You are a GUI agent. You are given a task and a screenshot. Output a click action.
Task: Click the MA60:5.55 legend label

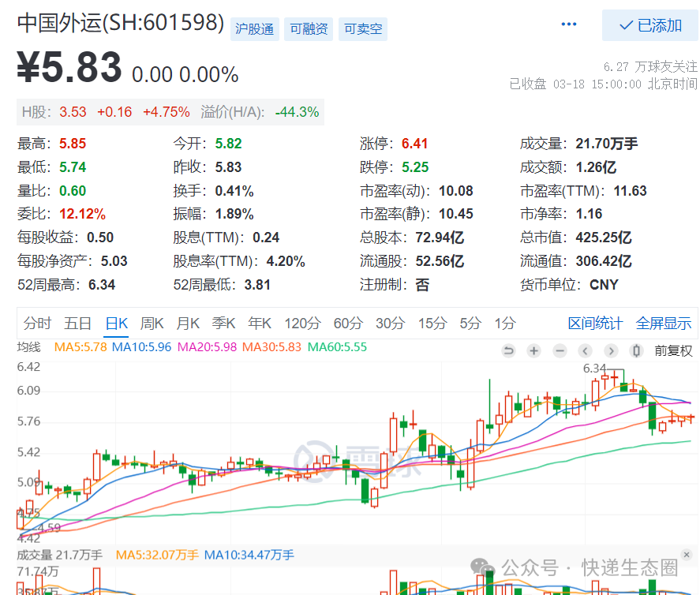[337, 347]
